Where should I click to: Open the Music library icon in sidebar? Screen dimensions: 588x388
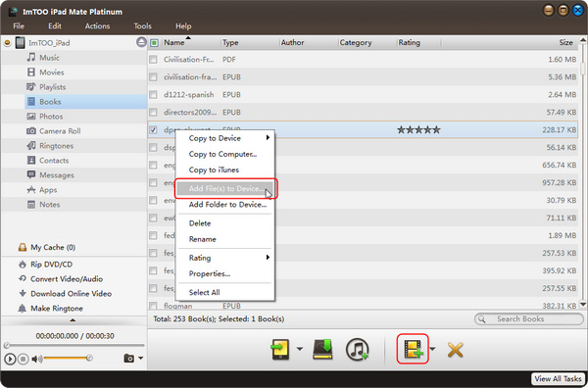point(31,58)
